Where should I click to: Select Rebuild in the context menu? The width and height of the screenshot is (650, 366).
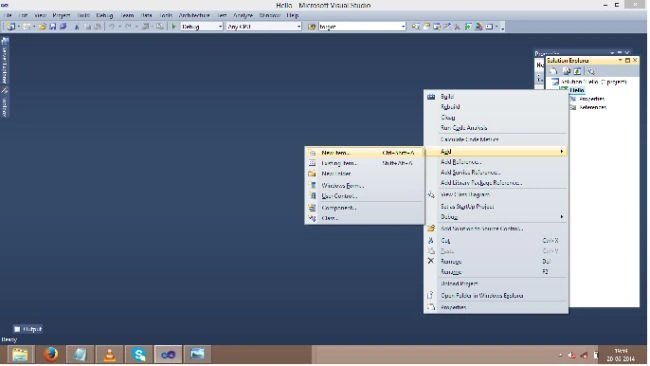pyautogui.click(x=496, y=107)
